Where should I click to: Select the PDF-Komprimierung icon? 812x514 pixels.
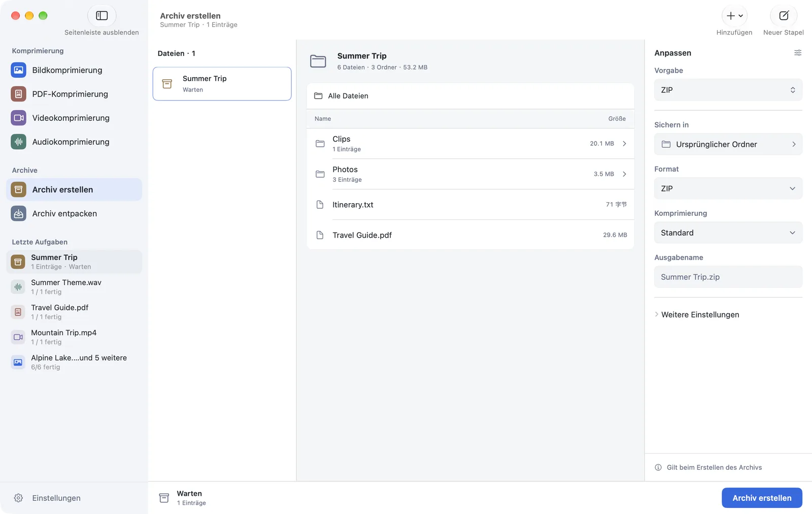(x=18, y=94)
